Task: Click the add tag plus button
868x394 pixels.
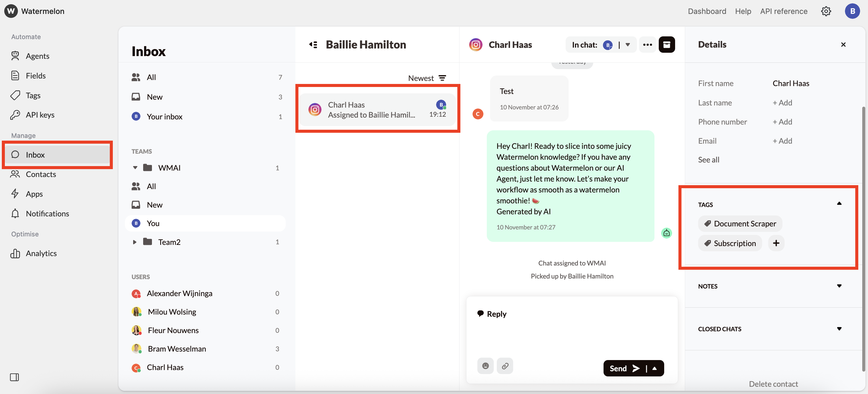Action: click(776, 243)
